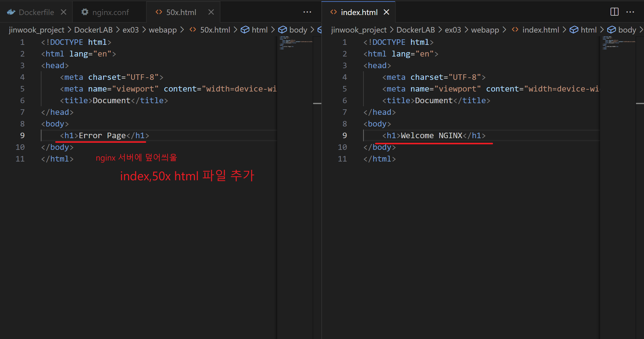Split the right editor with layout icon
Viewport: 644px width, 339px height.
[x=614, y=12]
